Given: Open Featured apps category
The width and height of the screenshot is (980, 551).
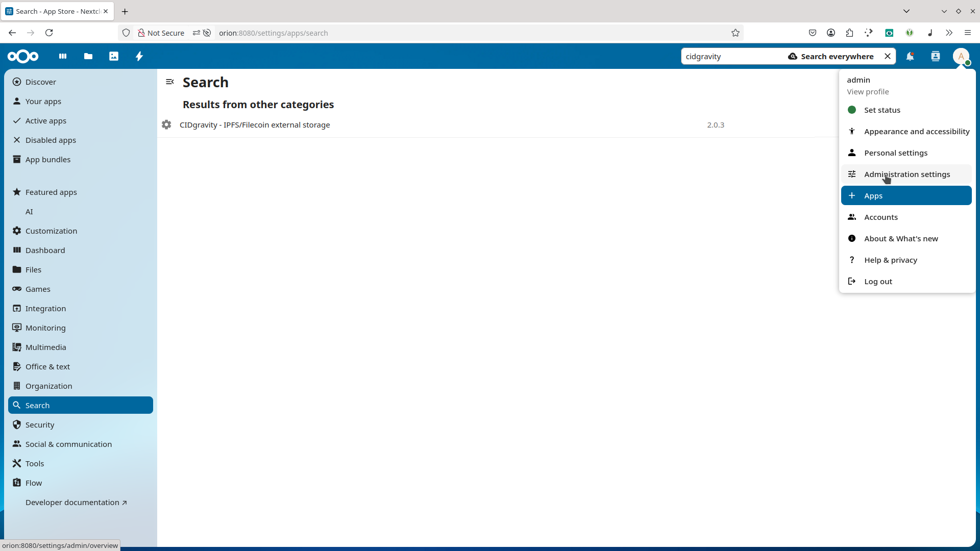Looking at the screenshot, I should pyautogui.click(x=81, y=192).
